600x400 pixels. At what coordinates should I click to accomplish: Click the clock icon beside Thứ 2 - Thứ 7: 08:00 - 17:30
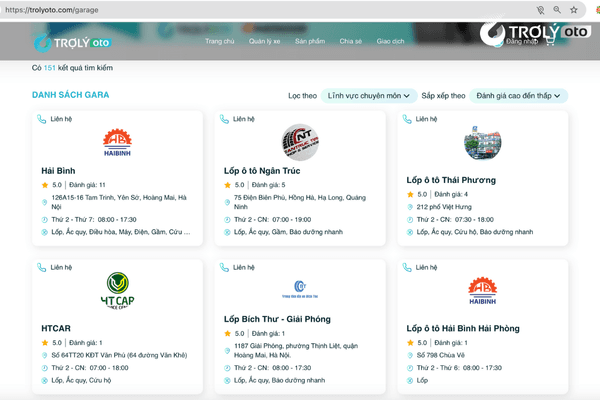(44, 220)
